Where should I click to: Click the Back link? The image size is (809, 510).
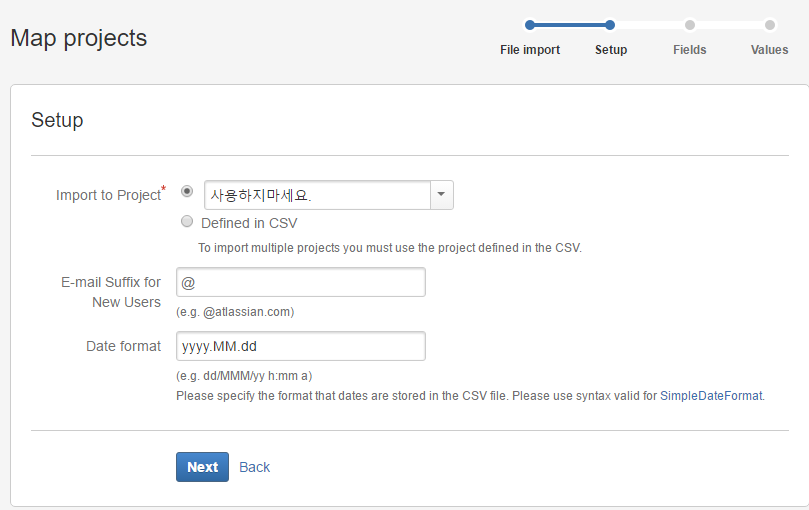click(254, 467)
